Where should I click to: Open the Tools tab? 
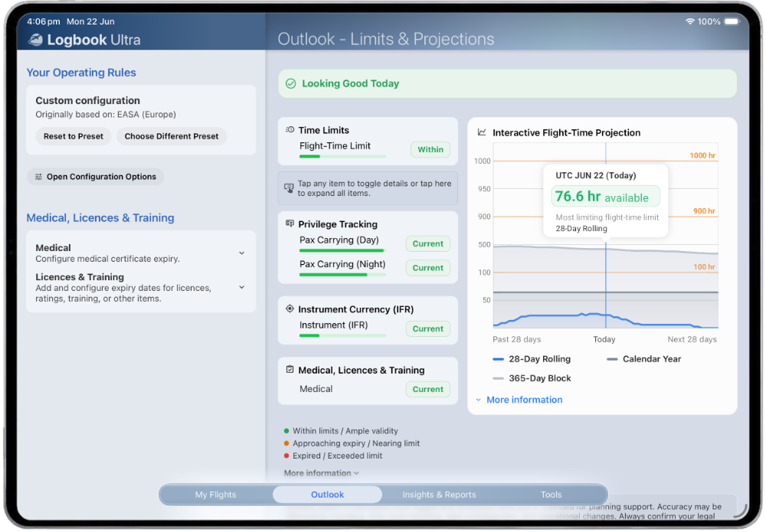[551, 495]
